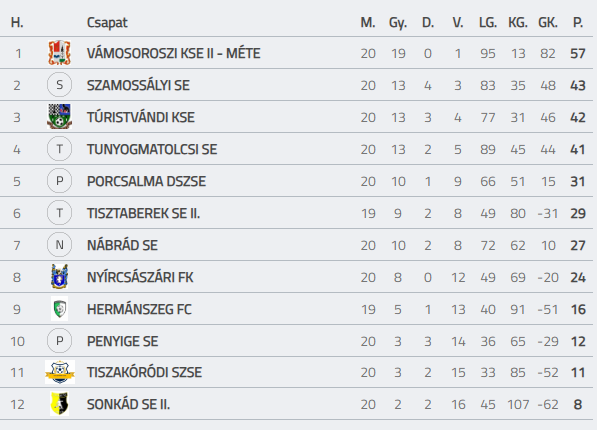Click the Tunyogmatolcsi SE letter T badge
597x430 pixels.
[x=59, y=149]
